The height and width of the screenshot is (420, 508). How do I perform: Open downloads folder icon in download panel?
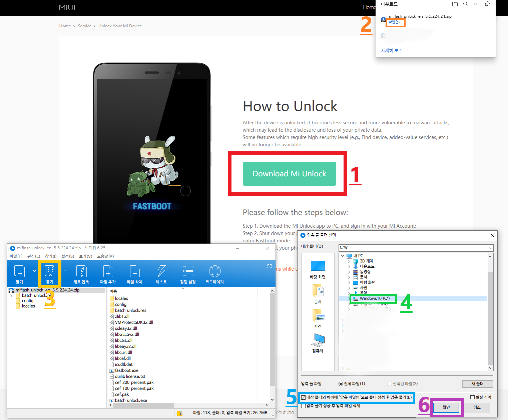coord(455,4)
